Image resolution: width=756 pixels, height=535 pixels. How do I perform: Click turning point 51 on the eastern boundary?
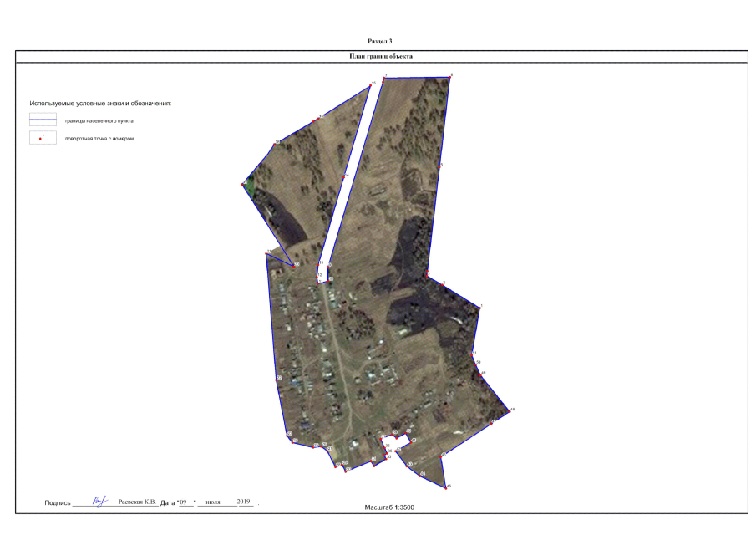point(473,354)
